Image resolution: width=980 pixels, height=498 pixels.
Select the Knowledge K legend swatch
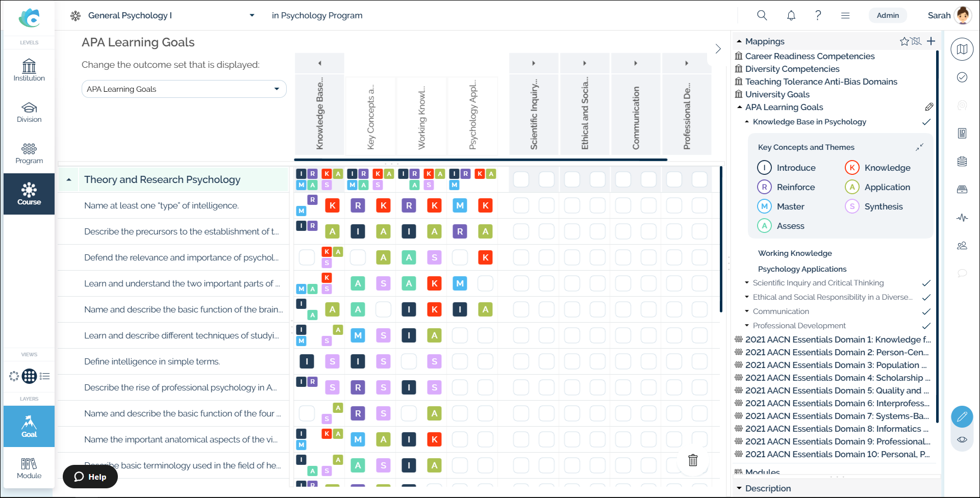click(851, 168)
